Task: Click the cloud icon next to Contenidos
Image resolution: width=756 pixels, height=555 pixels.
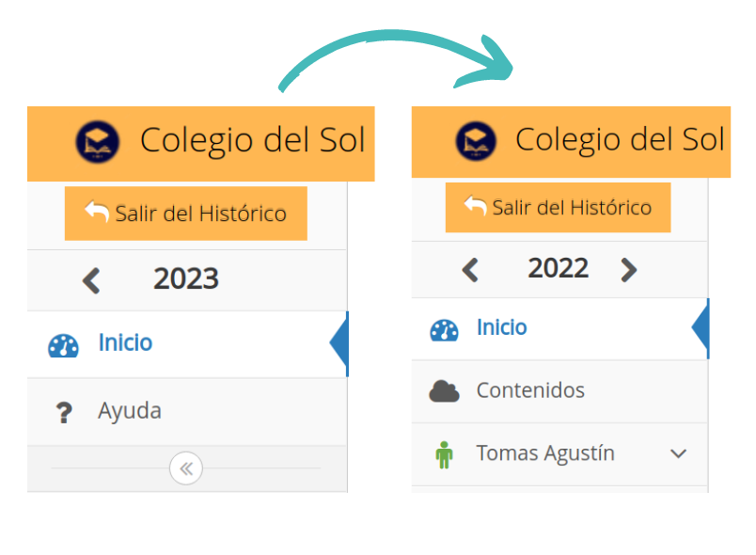Action: click(444, 391)
